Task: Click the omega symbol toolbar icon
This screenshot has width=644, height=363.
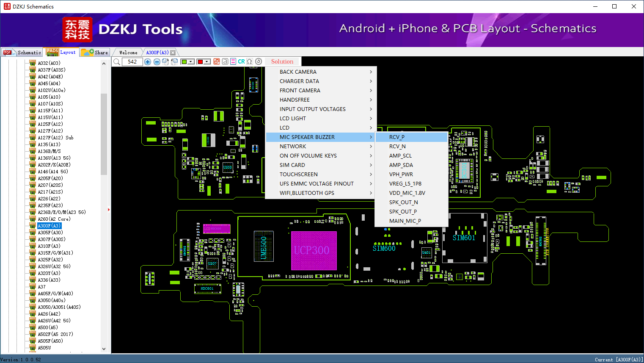Action: click(250, 61)
